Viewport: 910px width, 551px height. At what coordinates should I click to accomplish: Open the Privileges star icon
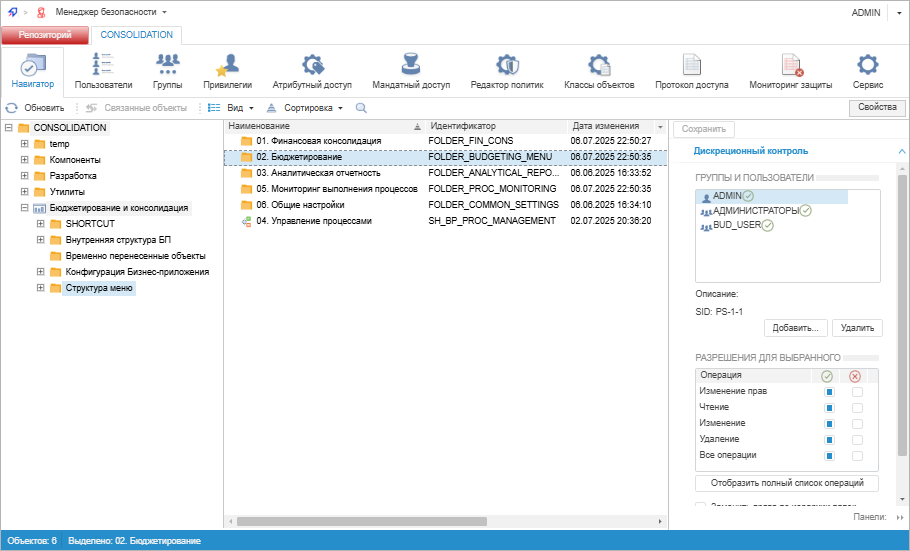click(228, 64)
